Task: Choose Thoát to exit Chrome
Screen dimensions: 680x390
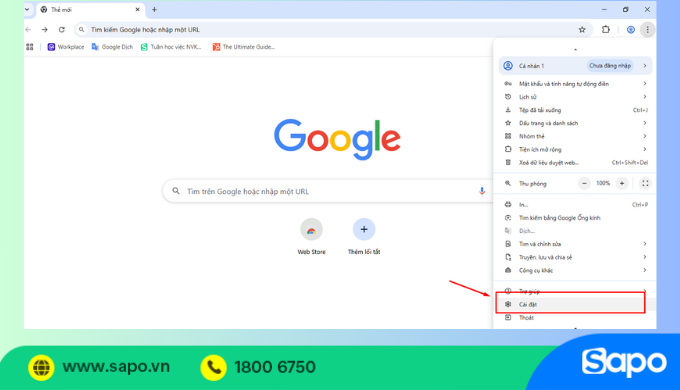Action: coord(575,318)
